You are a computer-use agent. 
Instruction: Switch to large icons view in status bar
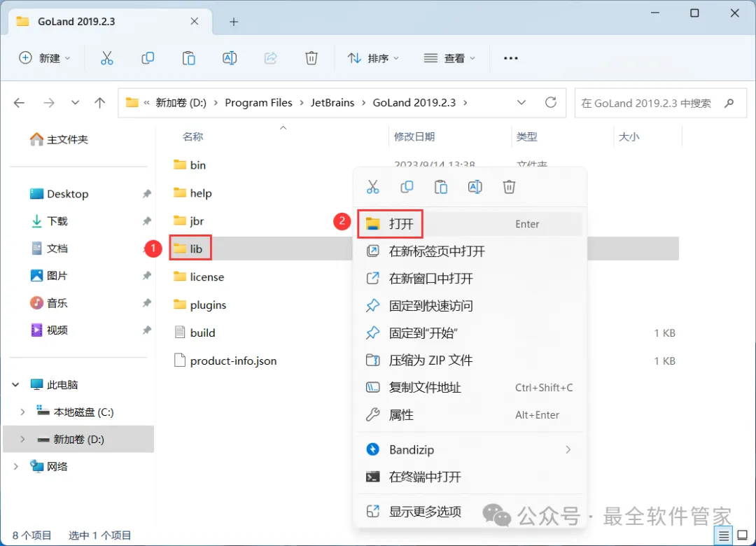coord(743,535)
